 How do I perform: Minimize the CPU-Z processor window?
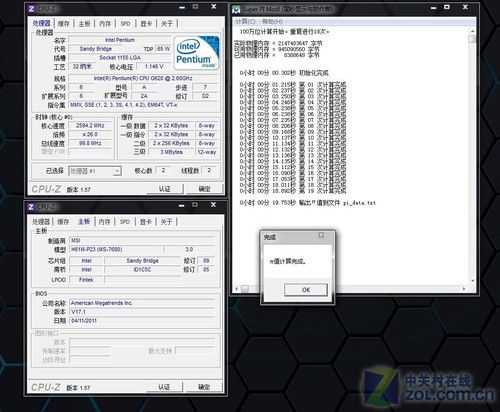[182, 7]
